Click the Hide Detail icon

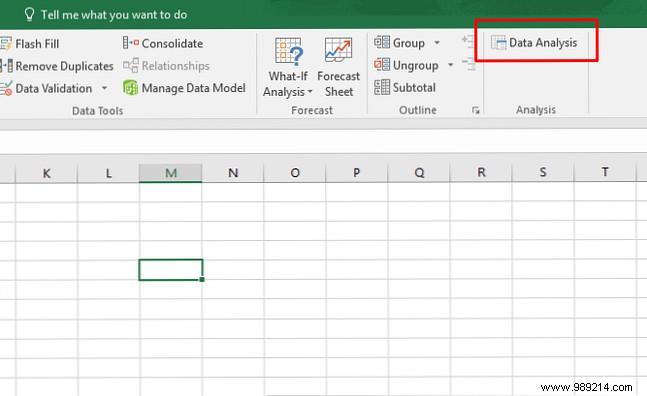pyautogui.click(x=468, y=64)
